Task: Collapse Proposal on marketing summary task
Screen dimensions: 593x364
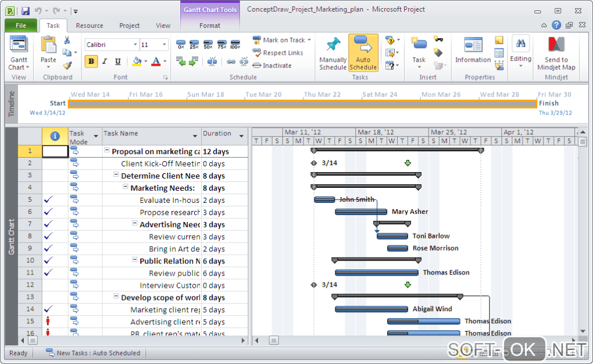Action: pyautogui.click(x=107, y=150)
